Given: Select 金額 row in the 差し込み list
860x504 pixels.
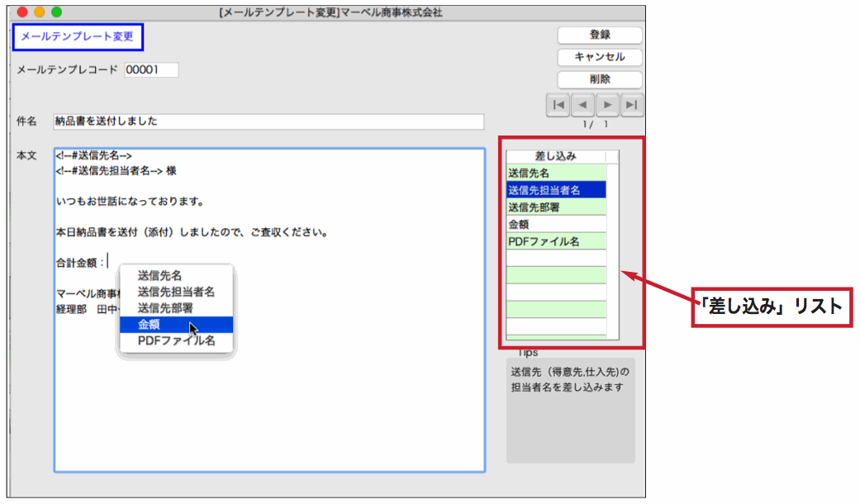Looking at the screenshot, I should tap(556, 224).
